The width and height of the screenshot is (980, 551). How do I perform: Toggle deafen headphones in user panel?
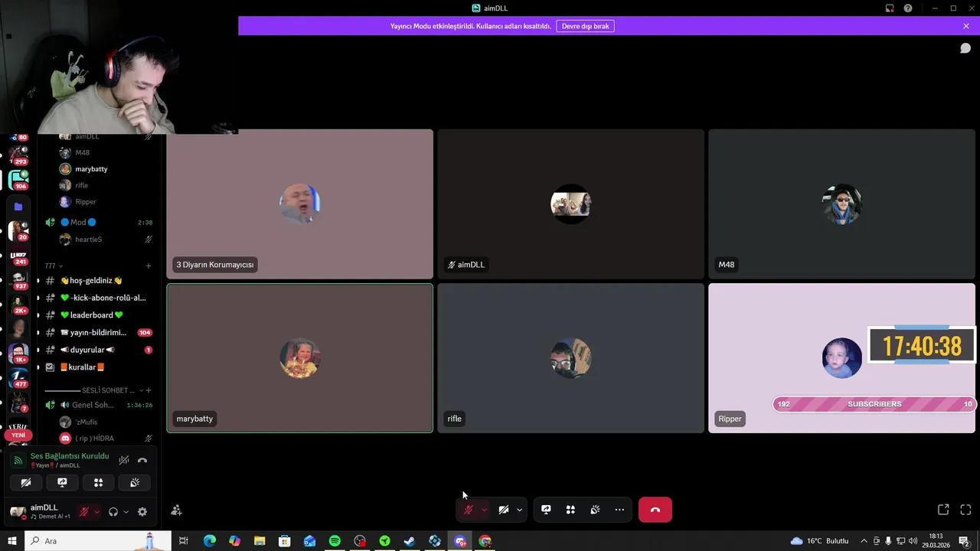[x=113, y=512]
